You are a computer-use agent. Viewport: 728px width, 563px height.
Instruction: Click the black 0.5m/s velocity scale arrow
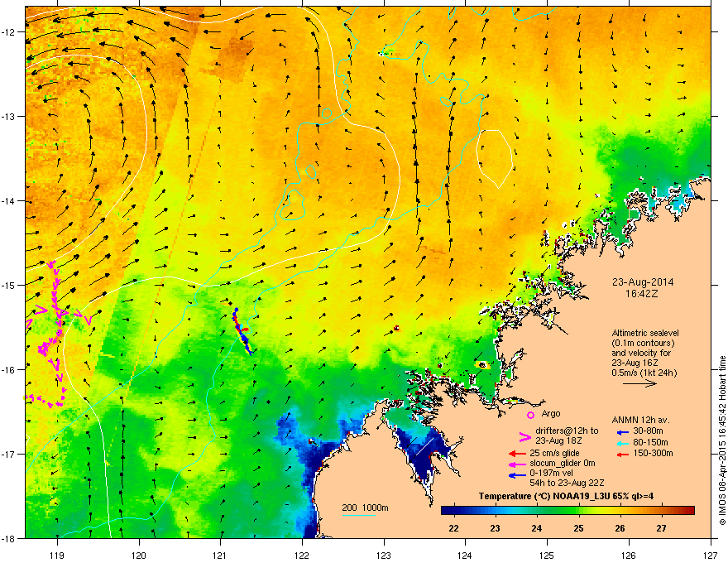[639, 383]
